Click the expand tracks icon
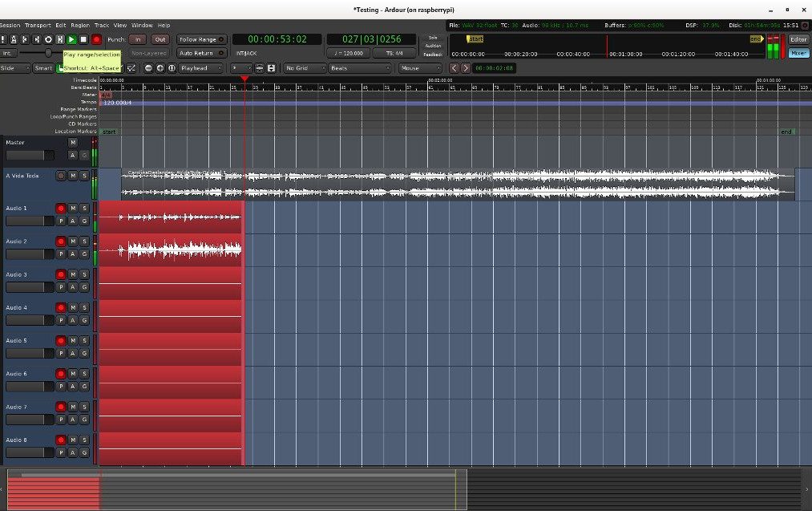Viewport: 812px width, 511px height. click(x=271, y=68)
